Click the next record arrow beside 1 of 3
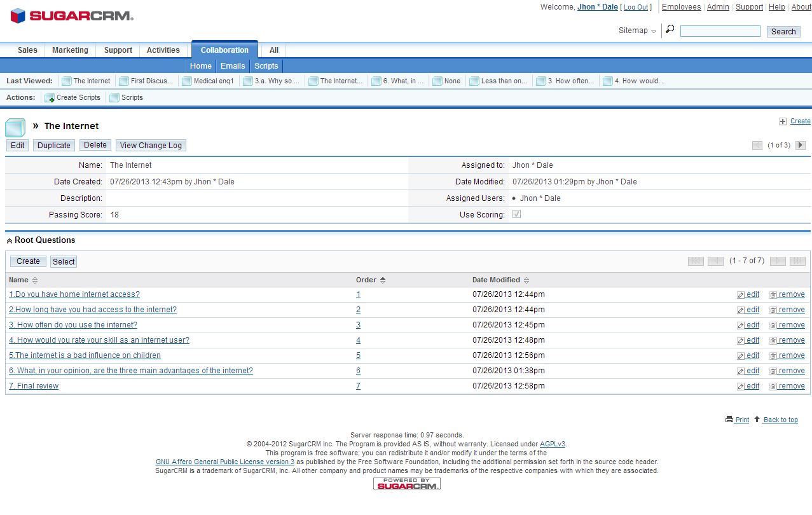 [801, 146]
